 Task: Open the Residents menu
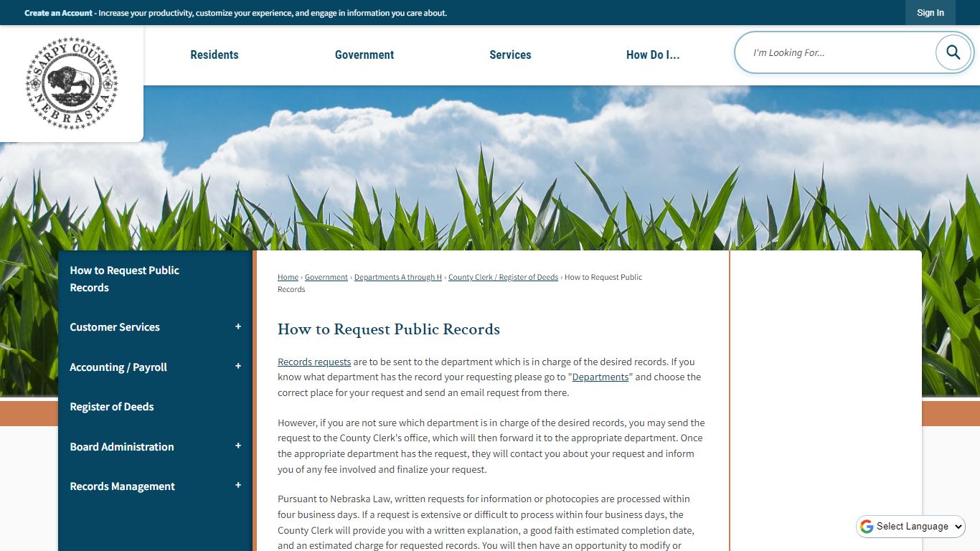tap(215, 55)
